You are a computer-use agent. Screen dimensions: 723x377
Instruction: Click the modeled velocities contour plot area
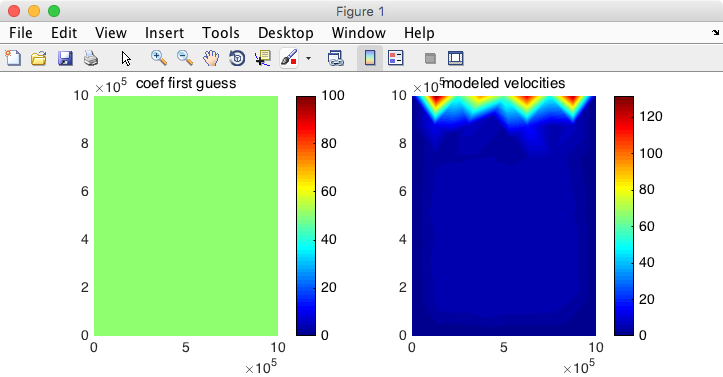point(504,216)
